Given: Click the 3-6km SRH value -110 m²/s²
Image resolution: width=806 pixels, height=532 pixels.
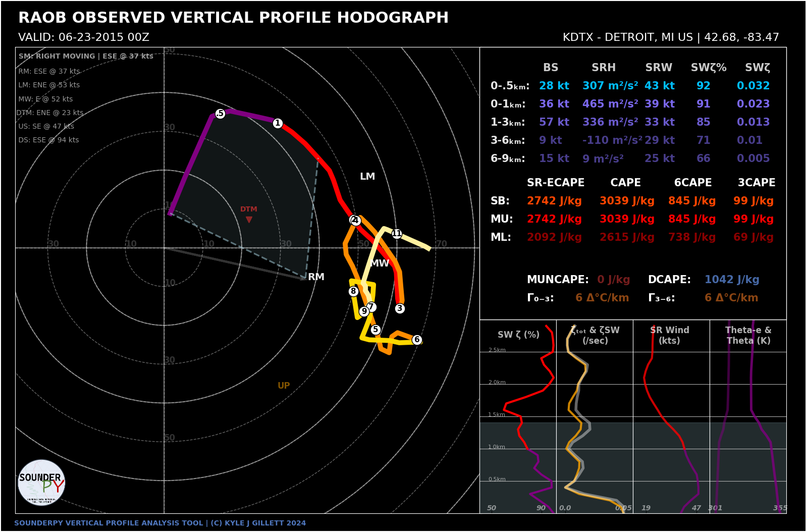Looking at the screenshot, I should point(612,140).
